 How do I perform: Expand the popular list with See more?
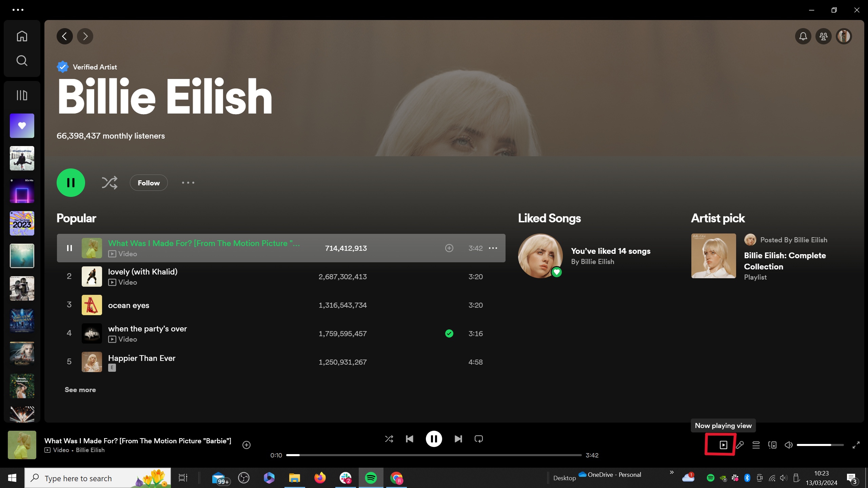(x=80, y=390)
